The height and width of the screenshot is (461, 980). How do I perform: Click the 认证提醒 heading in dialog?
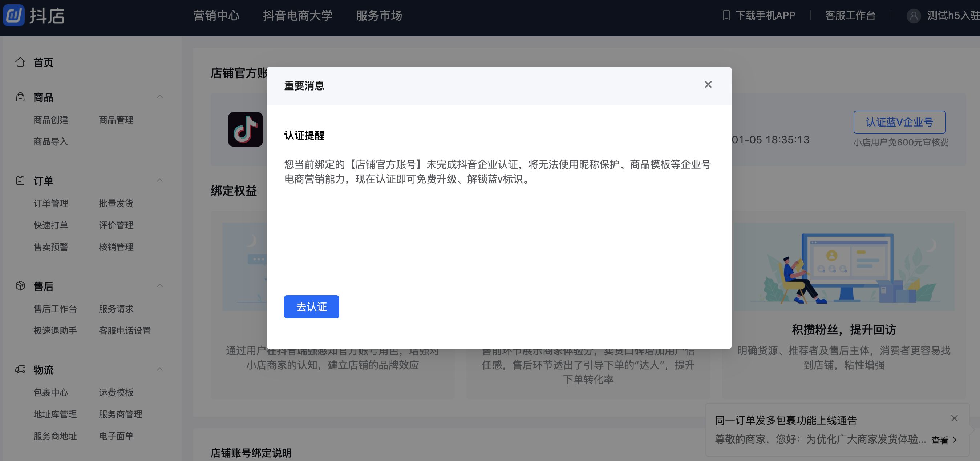304,135
